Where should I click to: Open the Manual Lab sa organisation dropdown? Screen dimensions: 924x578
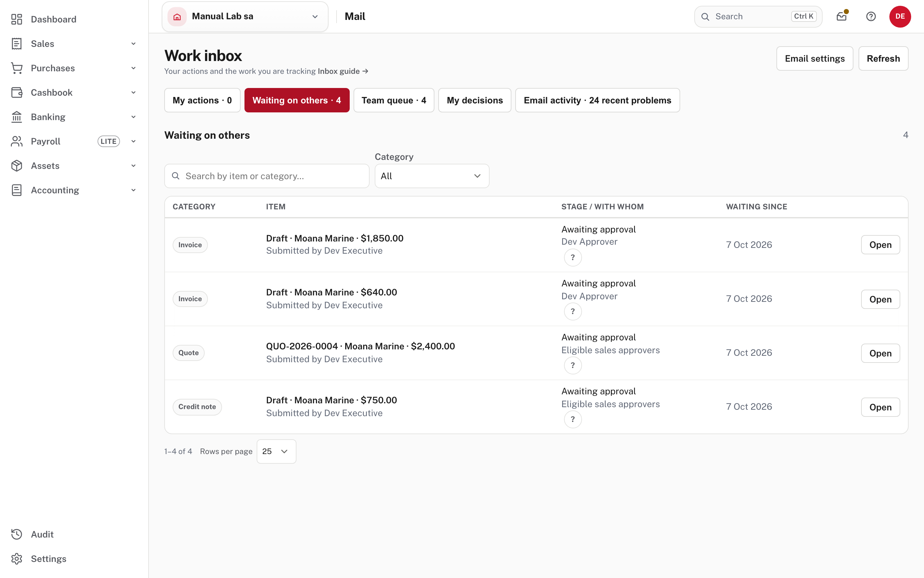(245, 16)
